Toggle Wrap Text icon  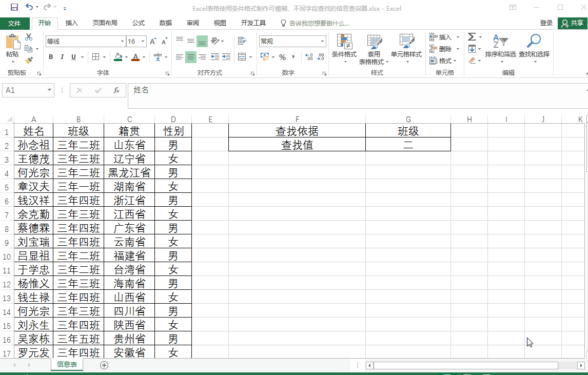pyautogui.click(x=242, y=41)
